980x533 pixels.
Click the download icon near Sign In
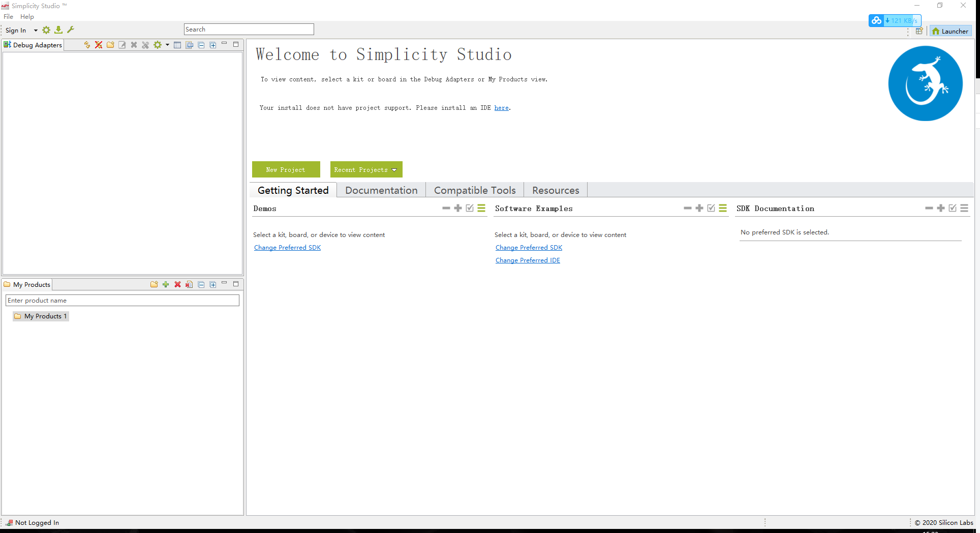[x=58, y=30]
